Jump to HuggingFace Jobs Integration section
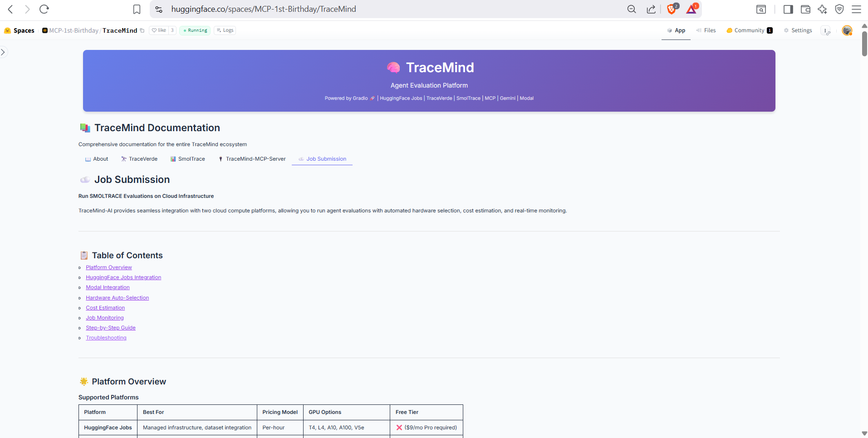The image size is (868, 438). pyautogui.click(x=123, y=277)
